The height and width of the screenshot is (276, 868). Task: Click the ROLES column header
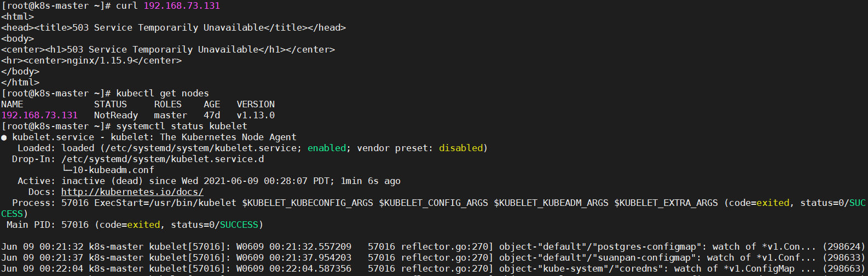[x=167, y=104]
